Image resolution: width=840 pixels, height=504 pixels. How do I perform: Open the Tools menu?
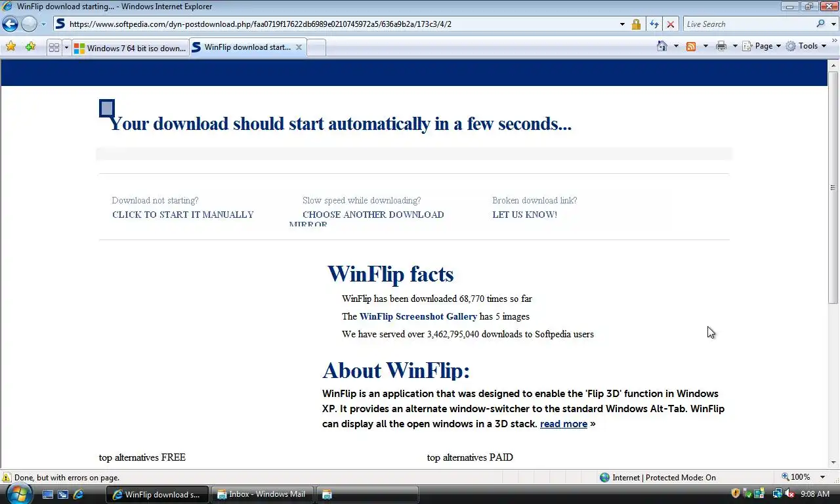point(806,46)
